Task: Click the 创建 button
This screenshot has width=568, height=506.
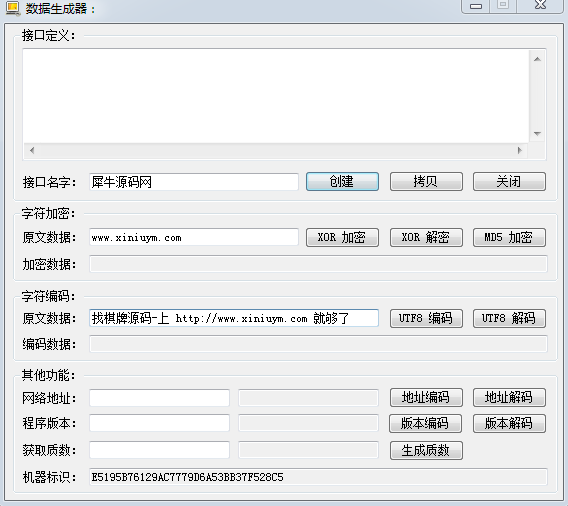Action: [342, 181]
